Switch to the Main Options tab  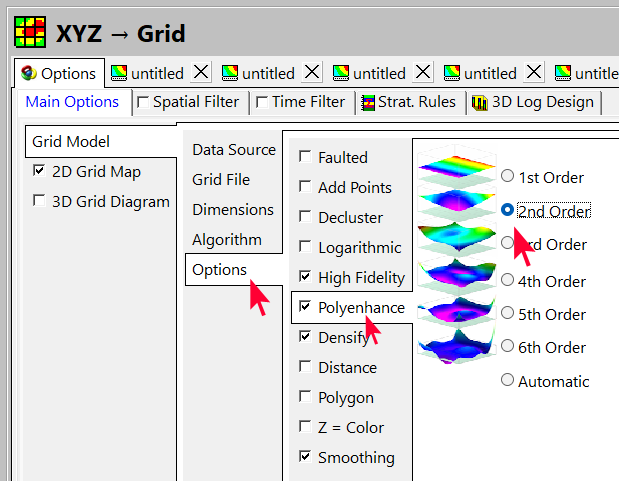[x=71, y=102]
